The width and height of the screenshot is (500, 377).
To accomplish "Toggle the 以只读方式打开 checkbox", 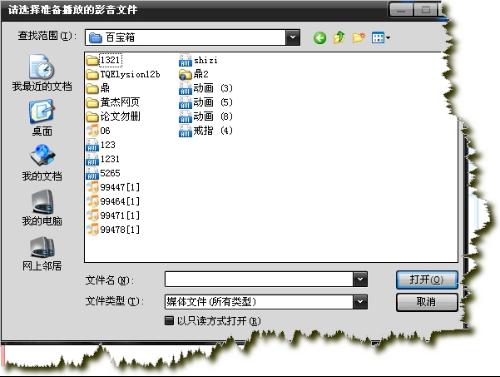I will pos(169,321).
